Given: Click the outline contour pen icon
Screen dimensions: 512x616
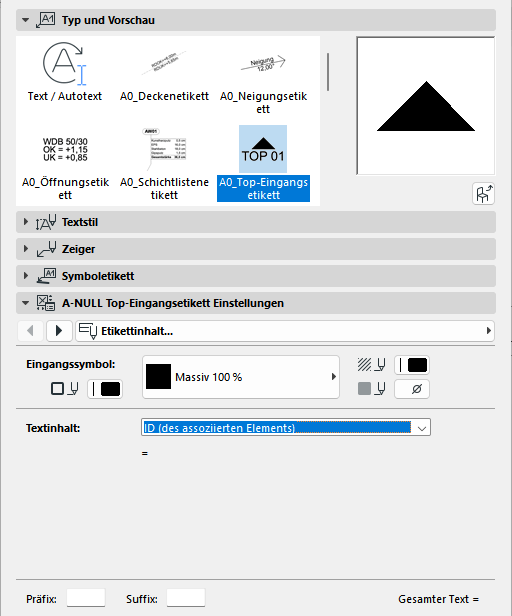Looking at the screenshot, I should click(x=65, y=389).
